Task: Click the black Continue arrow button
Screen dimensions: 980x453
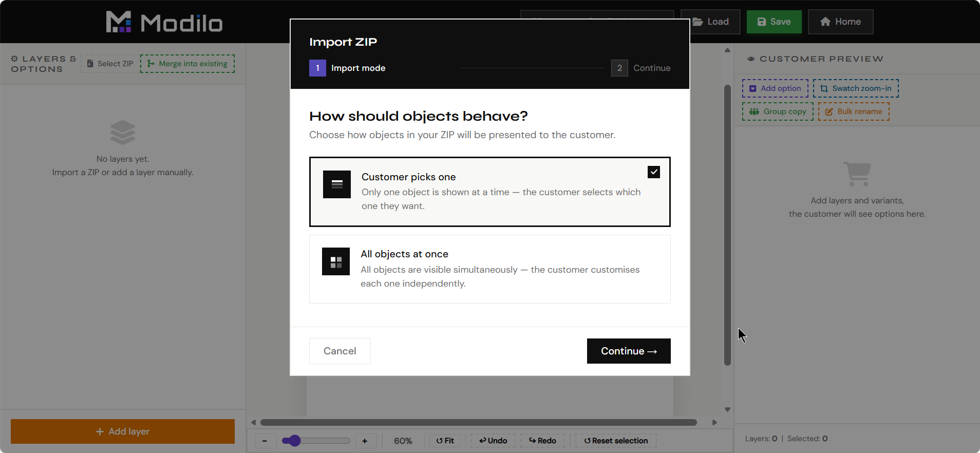Action: (629, 351)
